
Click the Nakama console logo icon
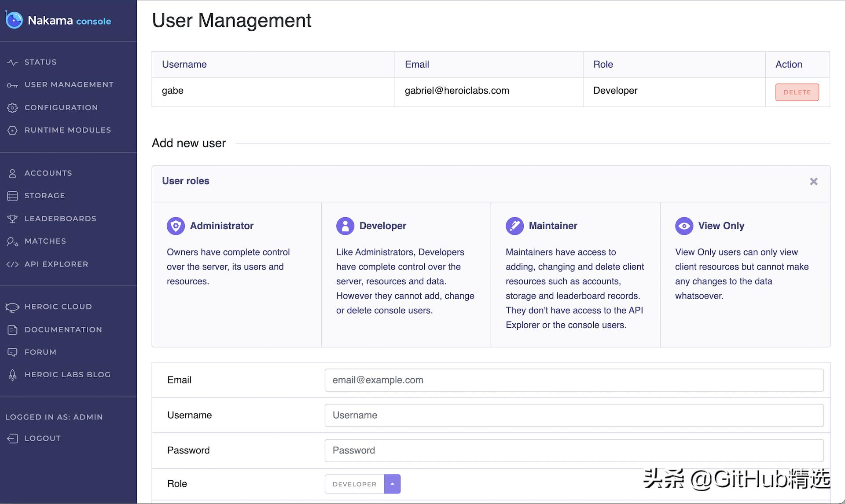tap(14, 20)
